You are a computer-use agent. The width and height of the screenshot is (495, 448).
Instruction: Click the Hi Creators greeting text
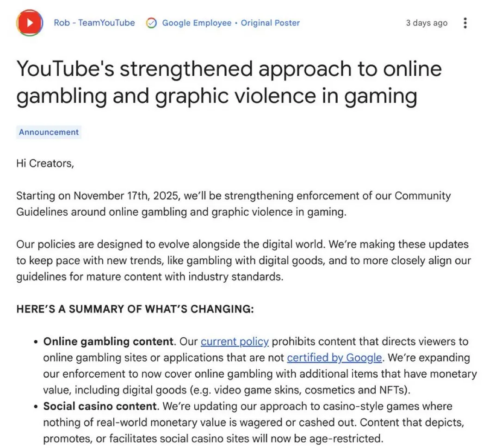[45, 163]
